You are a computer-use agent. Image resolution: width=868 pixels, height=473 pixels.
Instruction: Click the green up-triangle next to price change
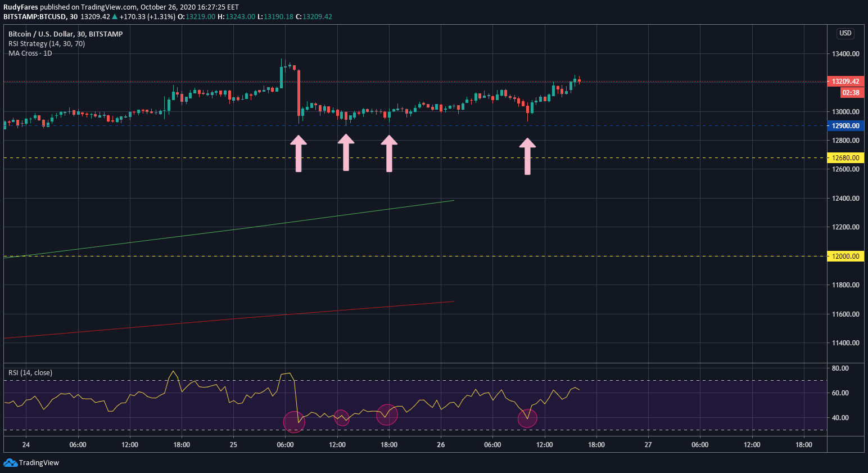click(115, 17)
